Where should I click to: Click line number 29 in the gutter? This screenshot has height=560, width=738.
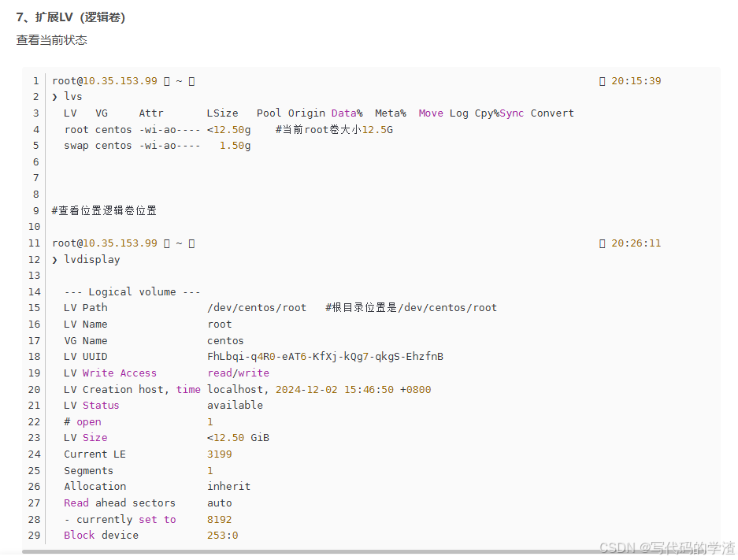(34, 536)
